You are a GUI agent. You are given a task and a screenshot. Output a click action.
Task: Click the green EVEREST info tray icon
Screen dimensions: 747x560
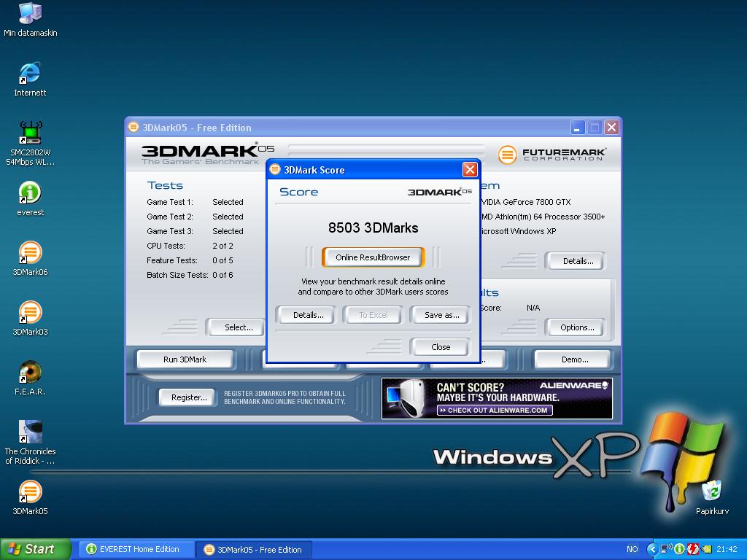(x=679, y=549)
